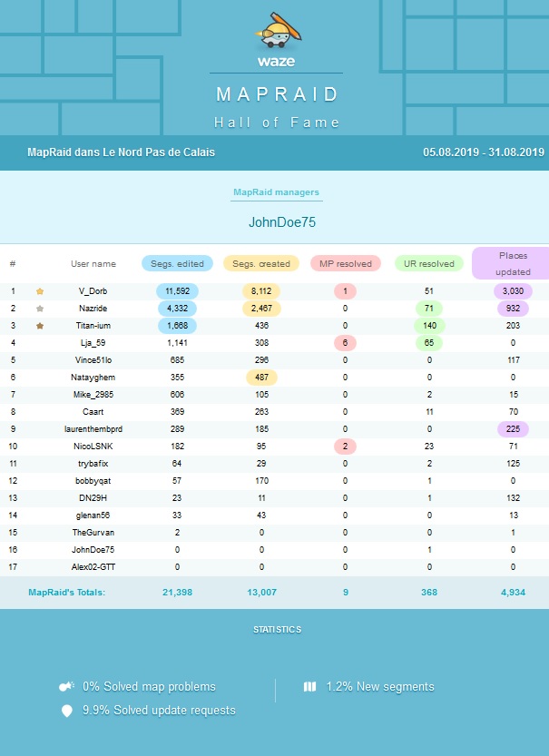
Task: Click the User name column header
Action: pyautogui.click(x=93, y=264)
